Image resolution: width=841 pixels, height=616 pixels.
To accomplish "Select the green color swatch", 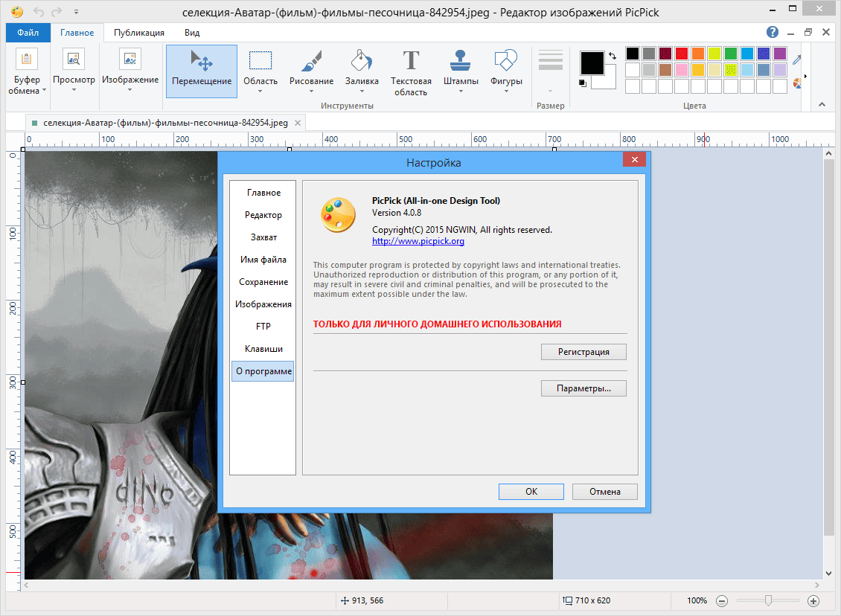I will coord(731,54).
